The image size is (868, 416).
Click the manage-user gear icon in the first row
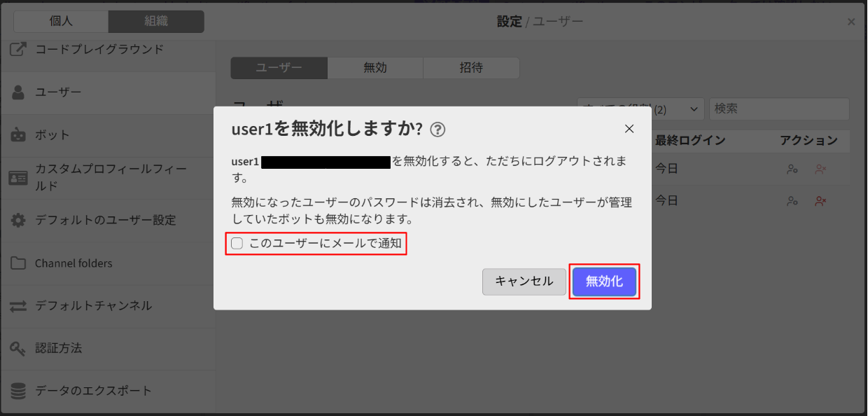[x=792, y=169]
